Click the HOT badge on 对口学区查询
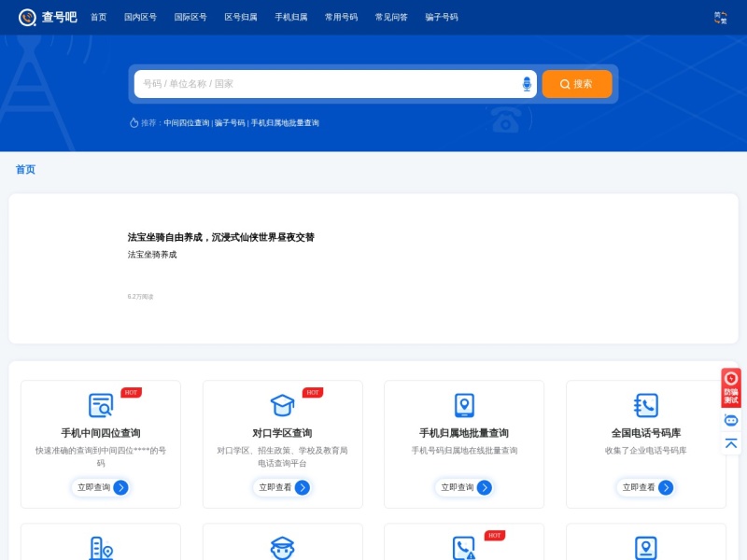 pyautogui.click(x=313, y=393)
